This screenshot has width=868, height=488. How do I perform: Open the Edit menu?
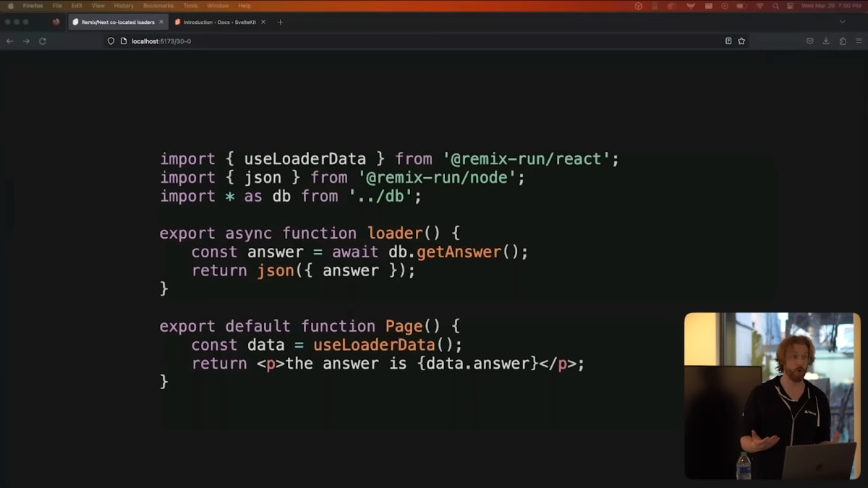(x=77, y=6)
